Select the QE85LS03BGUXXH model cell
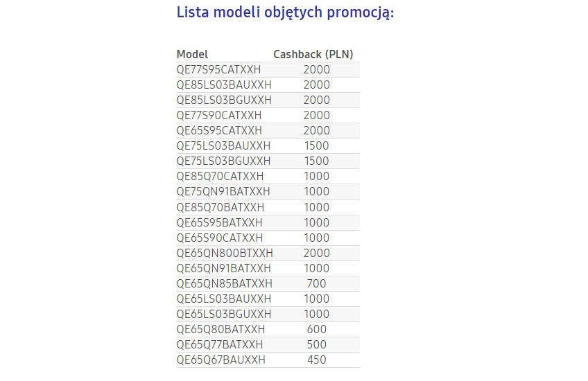The width and height of the screenshot is (588, 381). [x=224, y=100]
